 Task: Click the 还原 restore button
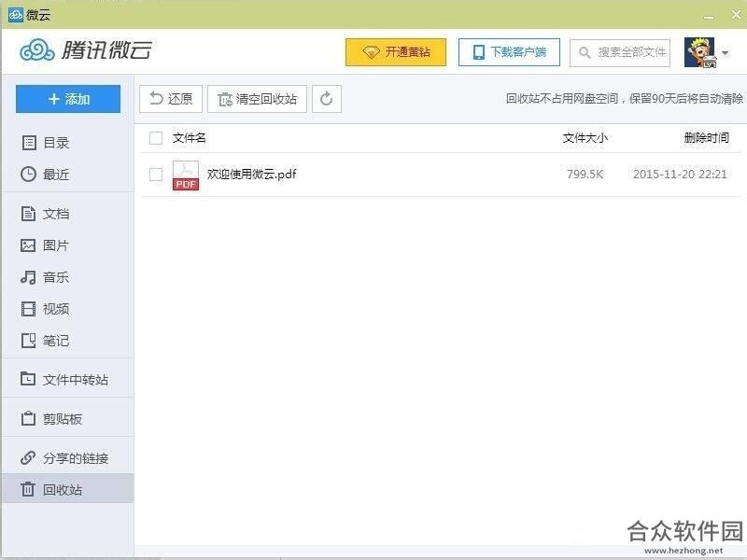pyautogui.click(x=171, y=99)
